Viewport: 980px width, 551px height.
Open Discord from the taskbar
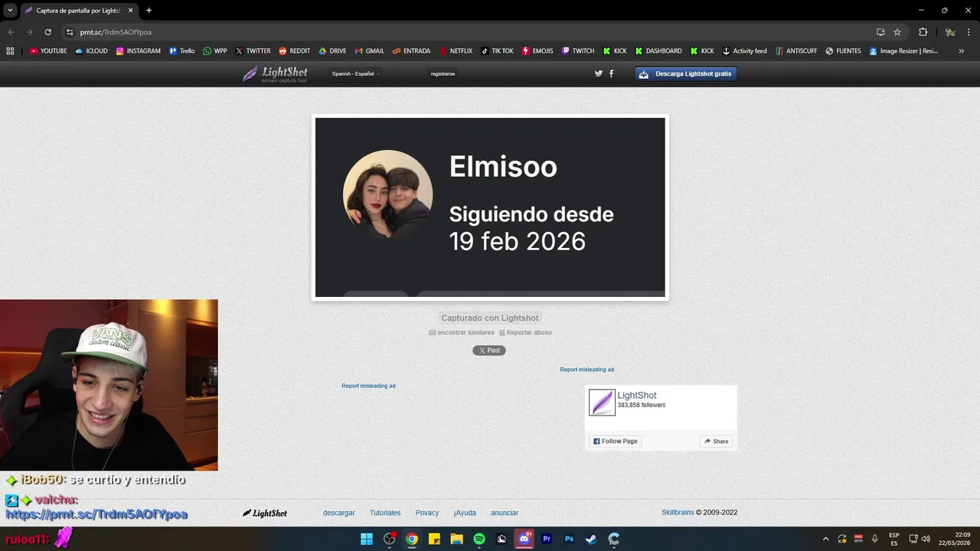524,539
